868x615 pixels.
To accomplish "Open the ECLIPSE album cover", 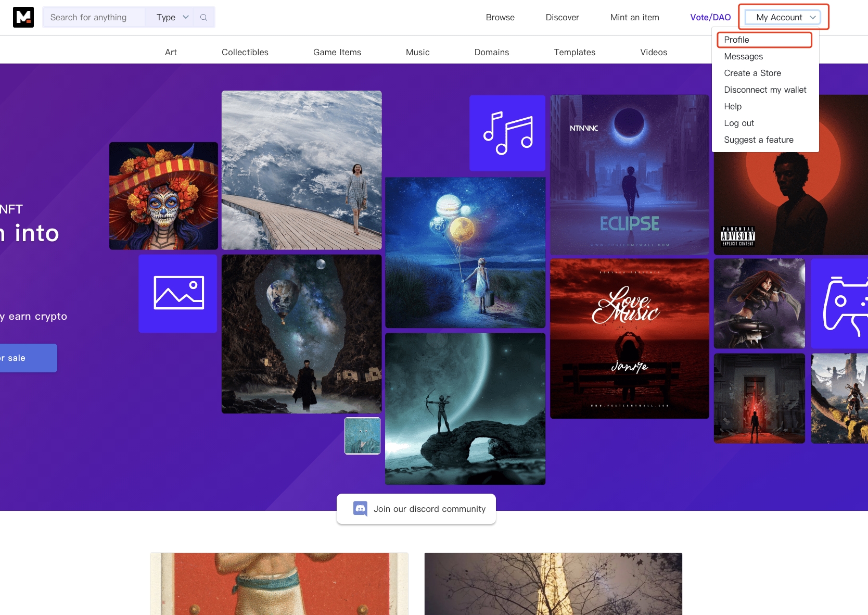I will point(630,174).
